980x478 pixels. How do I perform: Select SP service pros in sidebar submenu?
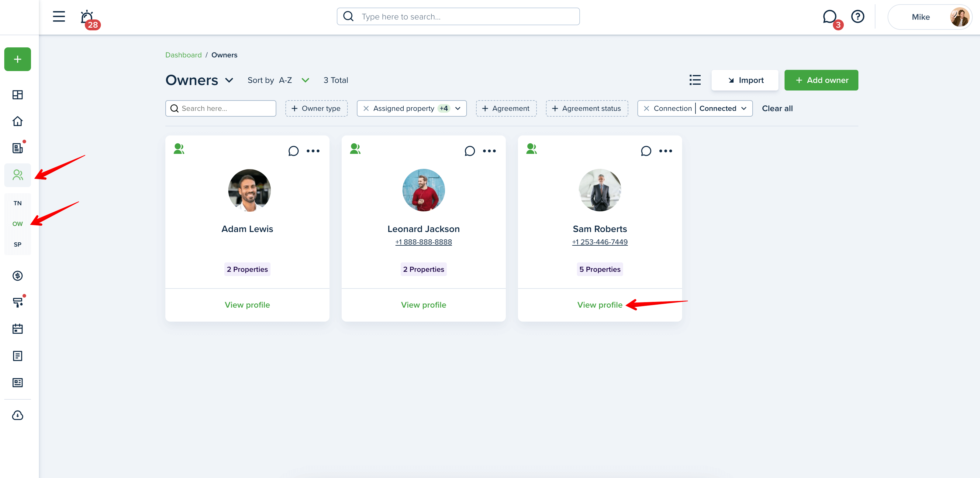tap(18, 244)
